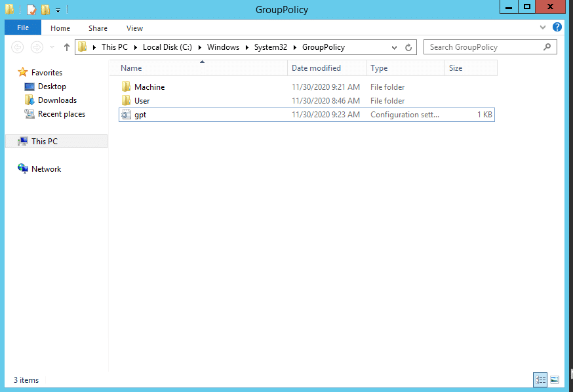Switch to Large icons view in the status bar
Image resolution: width=573 pixels, height=392 pixels.
[555, 380]
